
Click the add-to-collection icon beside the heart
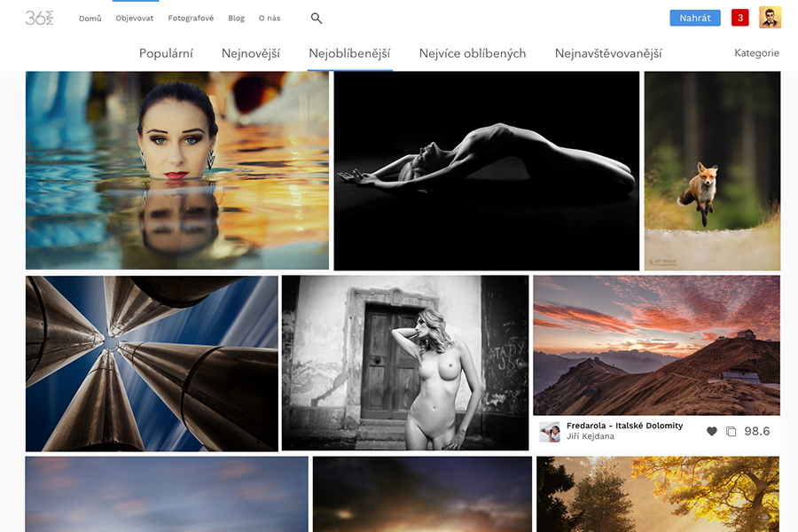(731, 432)
